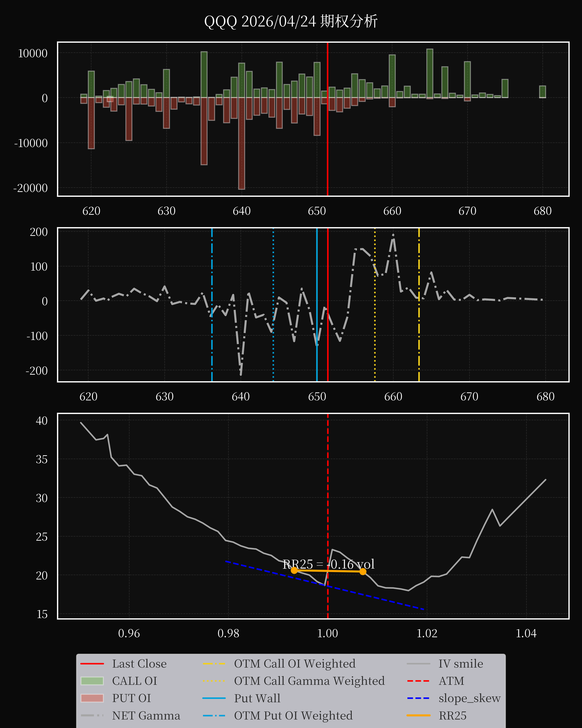Screen dimensions: 582x728
Task: Click the 15 y-axis label on IV chart
Action: pyautogui.click(x=42, y=614)
